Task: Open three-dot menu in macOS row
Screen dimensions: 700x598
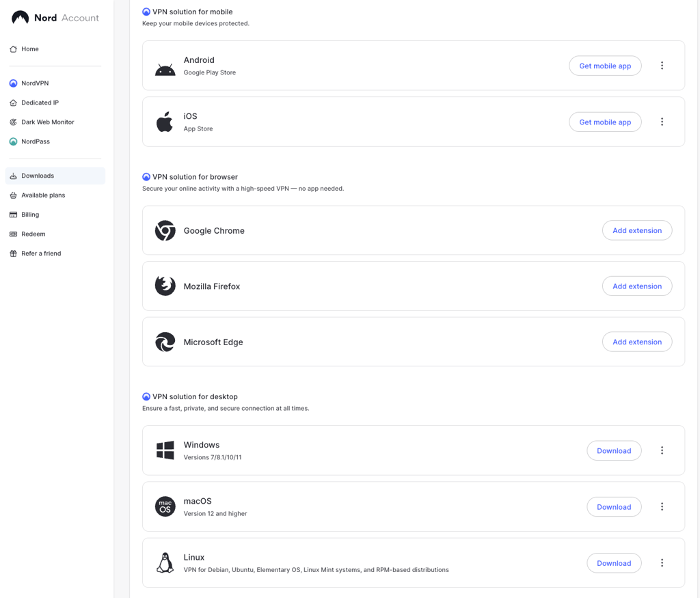Action: [662, 506]
